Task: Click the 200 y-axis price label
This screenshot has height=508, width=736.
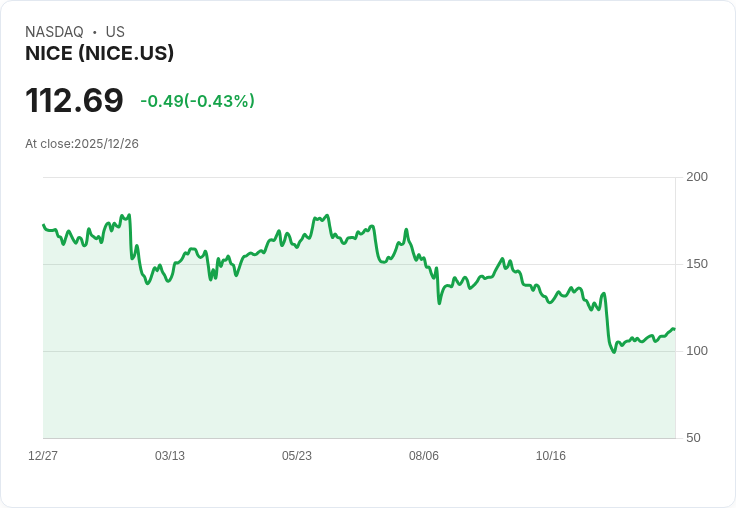Action: (697, 177)
